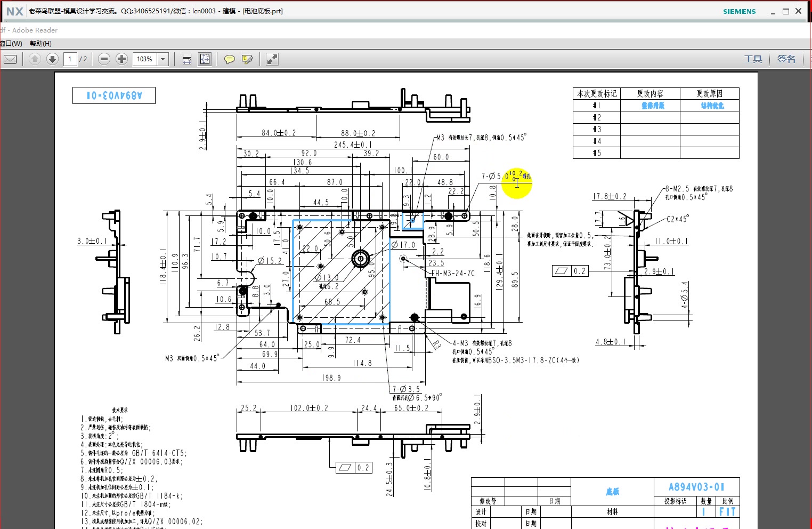The width and height of the screenshot is (812, 529).
Task: Go to next page arrow
Action: (x=52, y=59)
